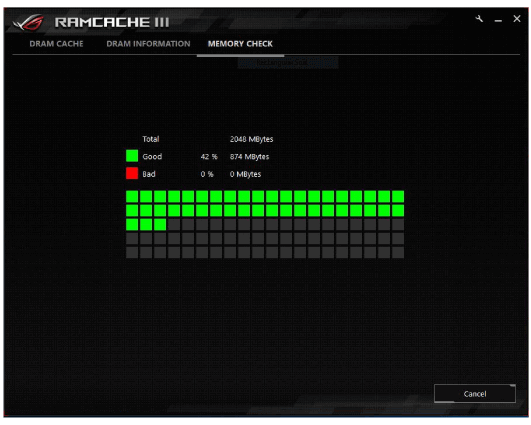Select the MEMORY CHECK tab
Screen dimensions: 531x425
click(x=240, y=44)
